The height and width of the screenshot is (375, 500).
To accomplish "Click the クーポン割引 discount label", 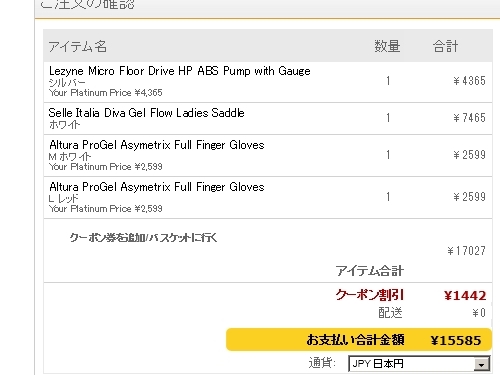I will point(370,295).
